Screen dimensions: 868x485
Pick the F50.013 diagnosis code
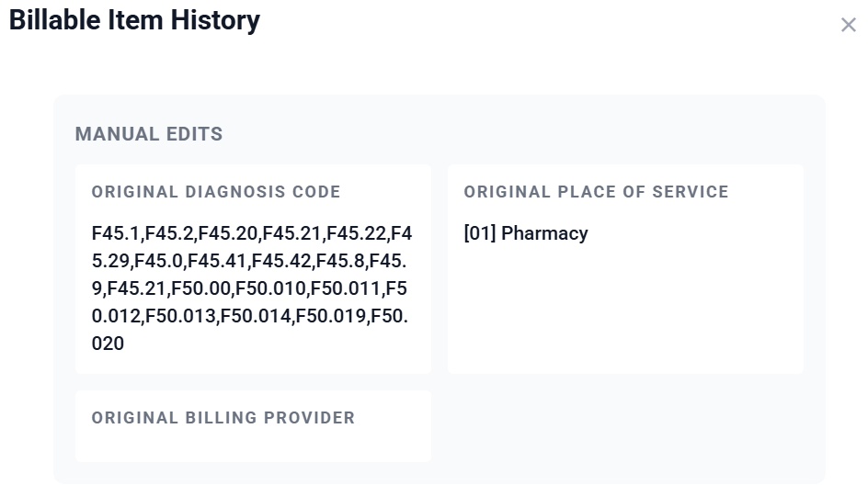[181, 316]
